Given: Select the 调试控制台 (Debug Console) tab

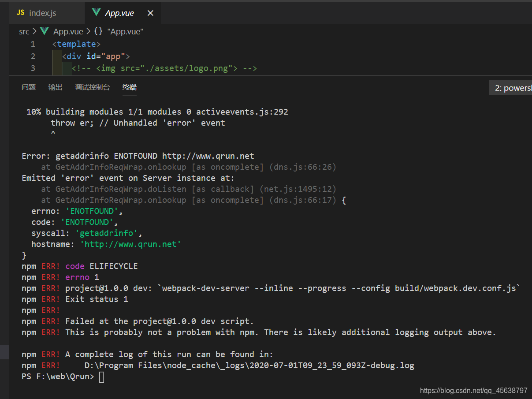Looking at the screenshot, I should (93, 87).
